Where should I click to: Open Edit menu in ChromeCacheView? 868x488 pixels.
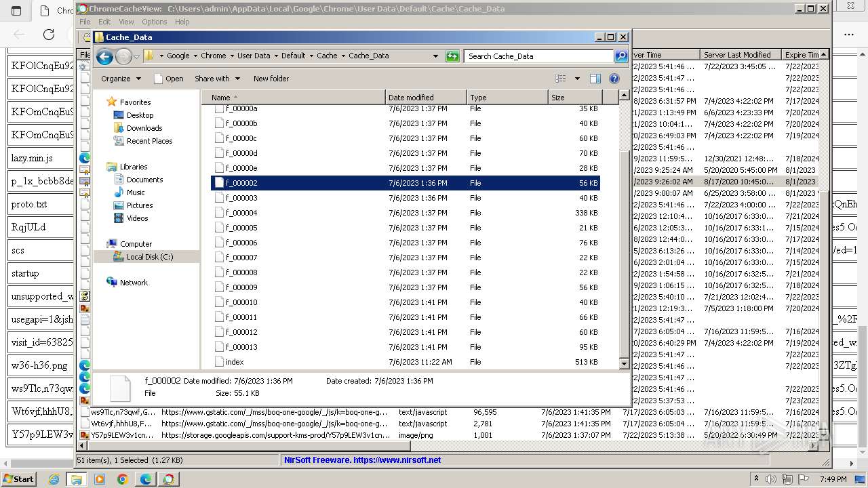pos(104,22)
